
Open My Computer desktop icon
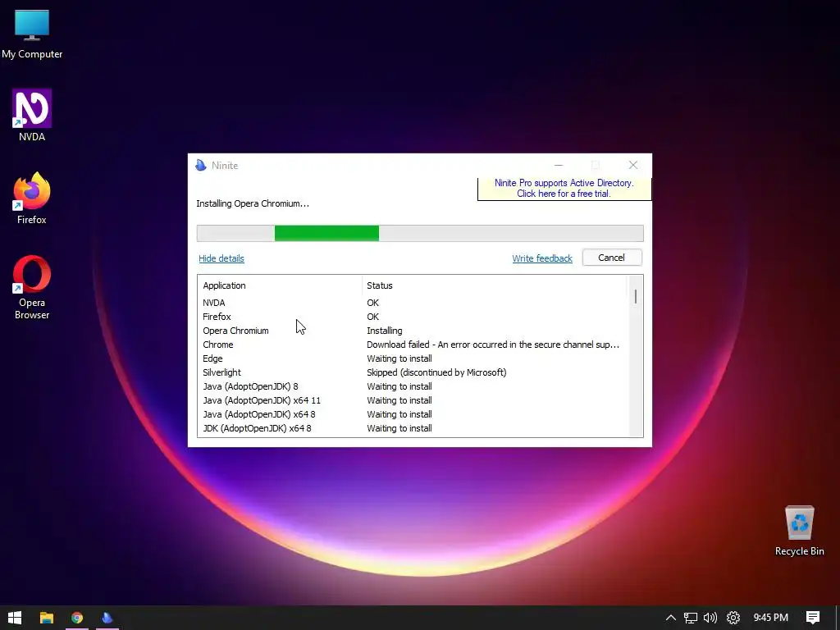pyautogui.click(x=32, y=34)
